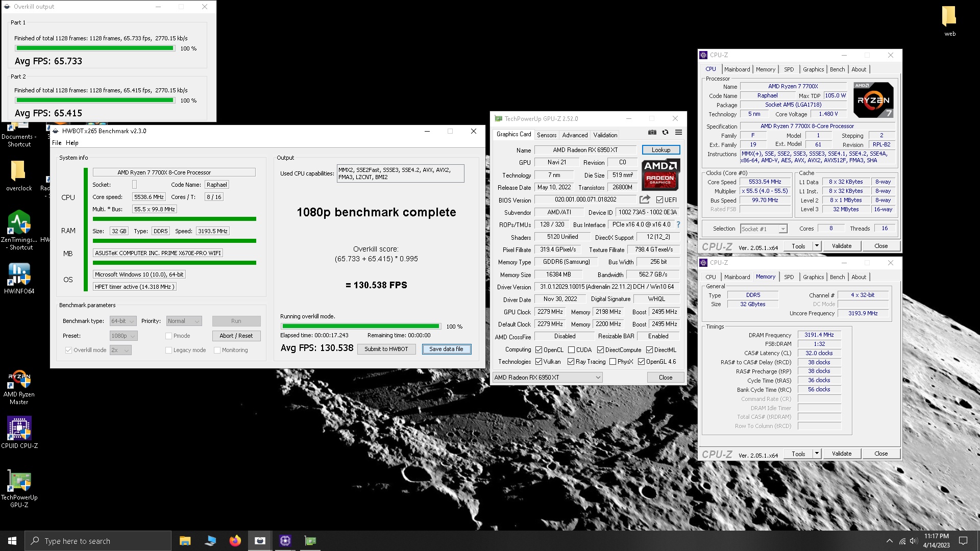Click the computer icon next to File Explorer in taskbar
This screenshot has width=980, height=551.
(x=210, y=541)
